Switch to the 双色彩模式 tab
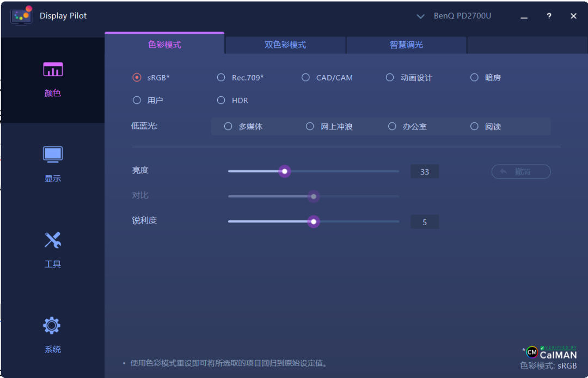Screen dimensions: 588x378 click(x=285, y=45)
